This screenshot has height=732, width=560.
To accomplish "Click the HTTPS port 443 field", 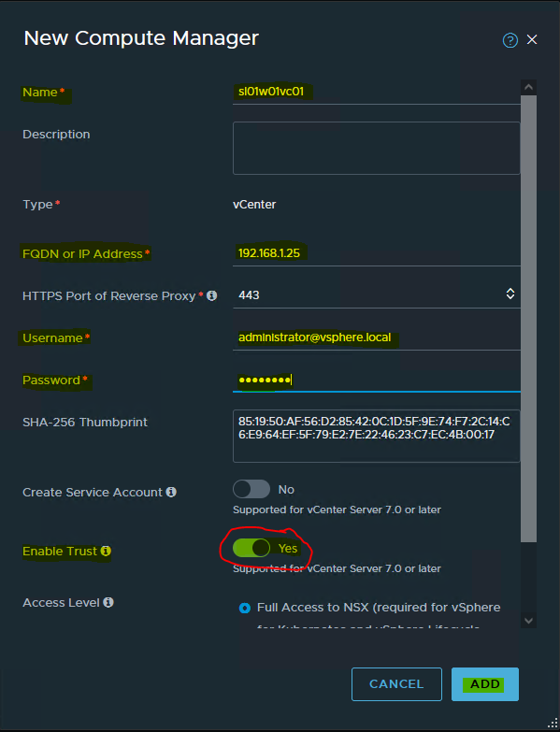I will (377, 295).
